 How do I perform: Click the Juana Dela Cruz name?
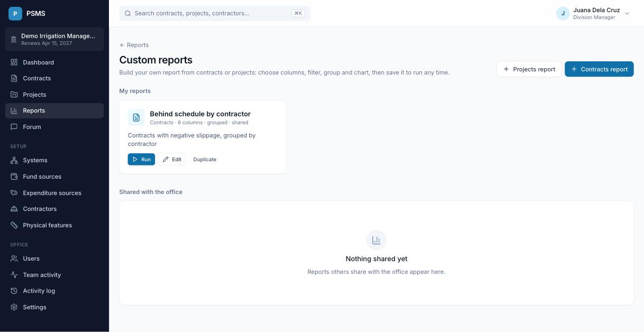[596, 10]
